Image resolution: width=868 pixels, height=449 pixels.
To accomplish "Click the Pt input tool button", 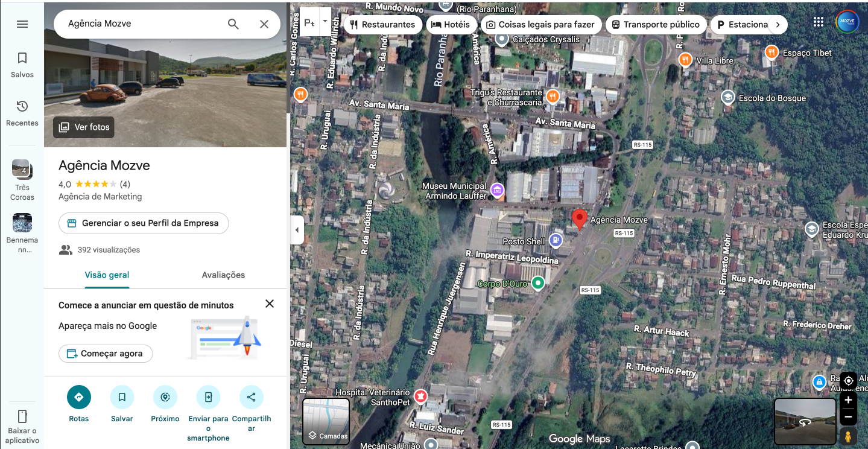I will click(x=309, y=22).
